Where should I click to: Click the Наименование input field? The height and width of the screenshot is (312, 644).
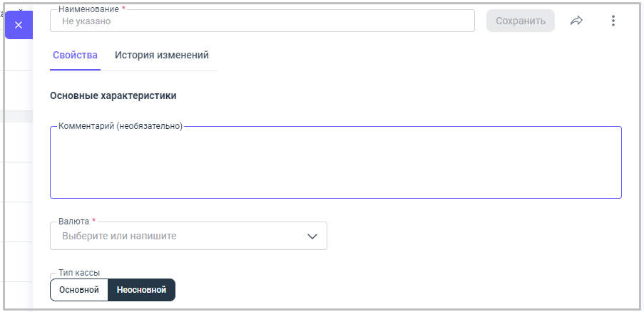(x=262, y=21)
